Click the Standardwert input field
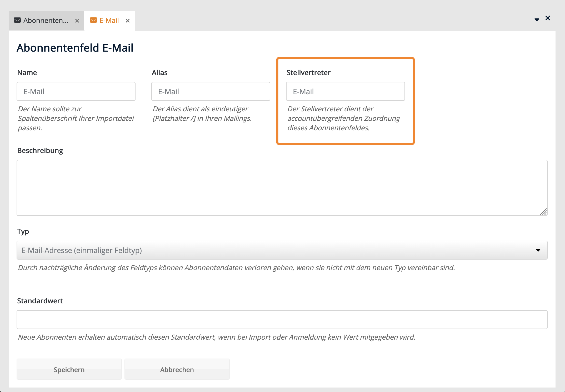Viewport: 565px width, 392px height. (282, 320)
